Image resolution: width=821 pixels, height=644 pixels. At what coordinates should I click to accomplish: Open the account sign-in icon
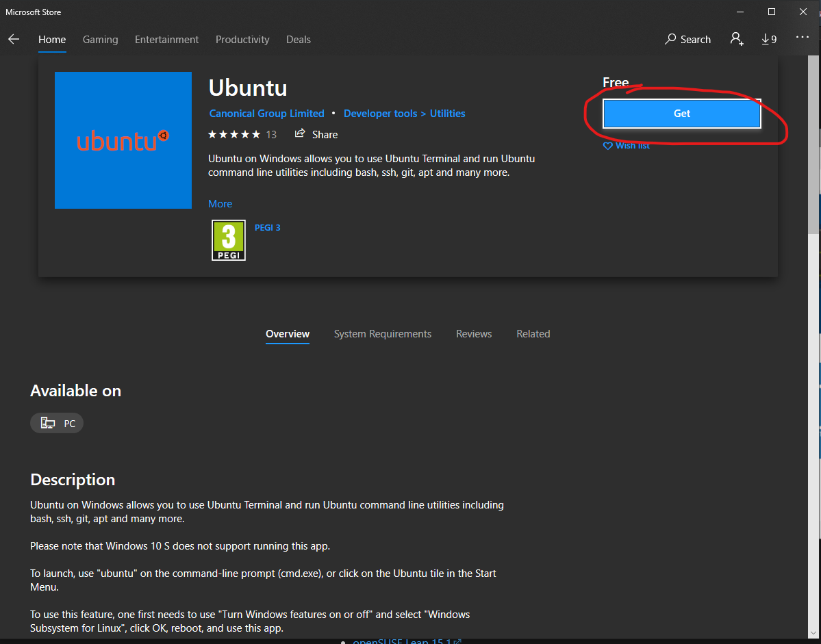tap(737, 40)
